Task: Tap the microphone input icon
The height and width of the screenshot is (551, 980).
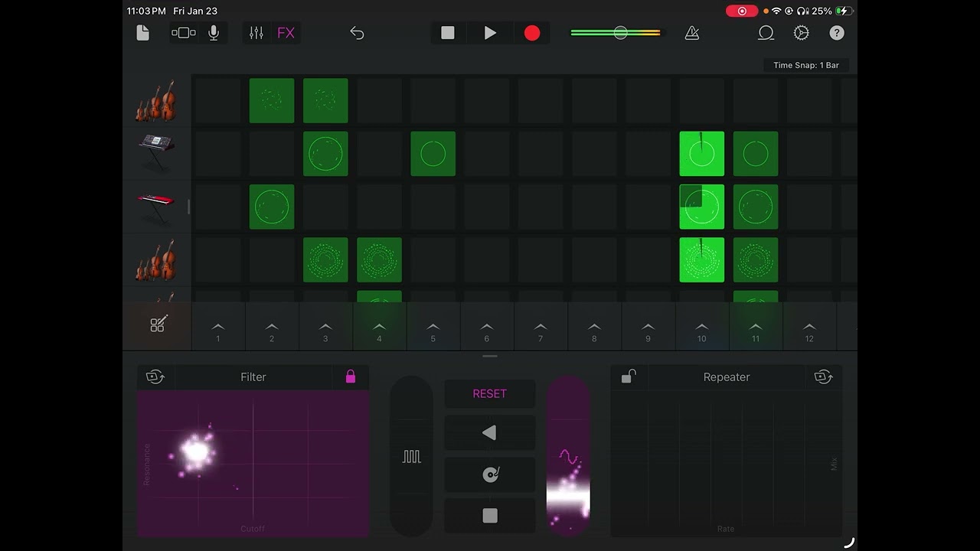Action: [214, 33]
